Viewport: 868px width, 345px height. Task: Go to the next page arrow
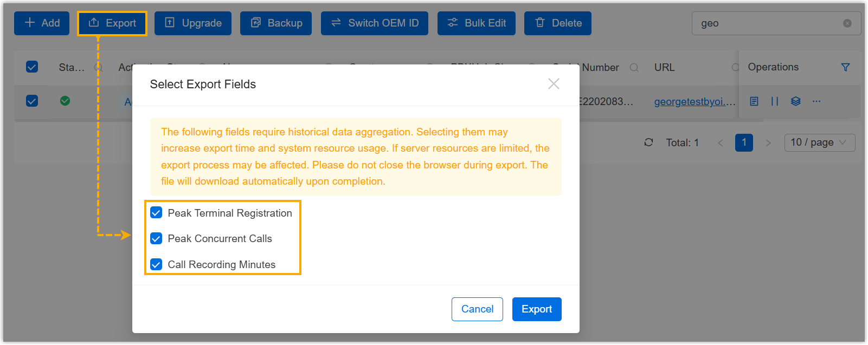(768, 143)
